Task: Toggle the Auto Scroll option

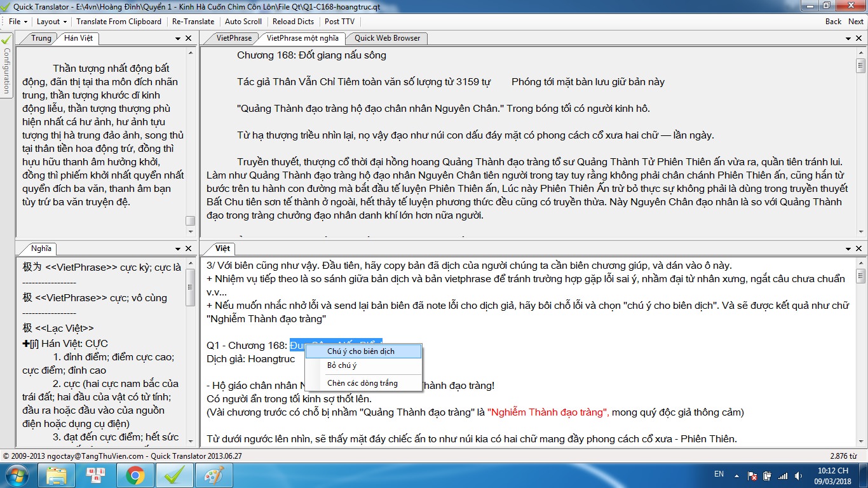Action: click(243, 22)
